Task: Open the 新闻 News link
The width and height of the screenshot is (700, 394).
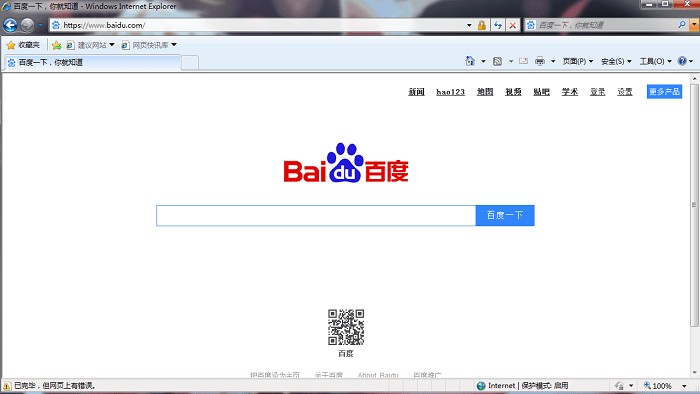Action: point(416,91)
